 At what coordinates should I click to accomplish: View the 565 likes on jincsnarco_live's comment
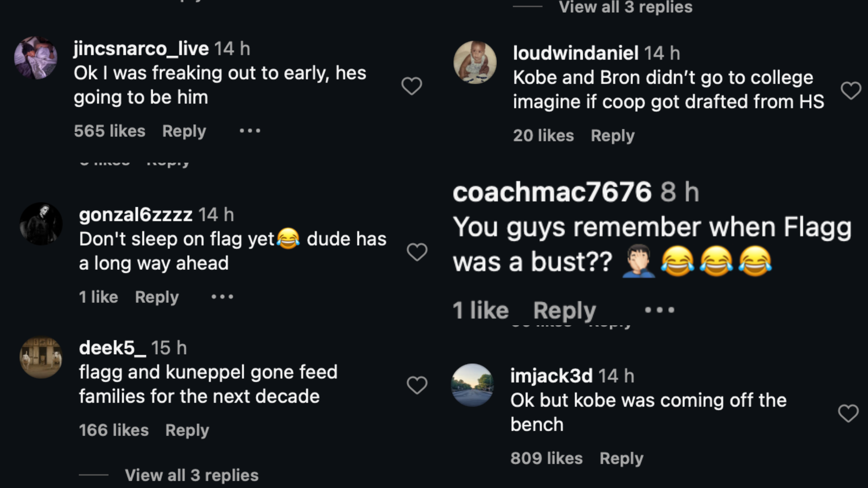click(x=109, y=131)
